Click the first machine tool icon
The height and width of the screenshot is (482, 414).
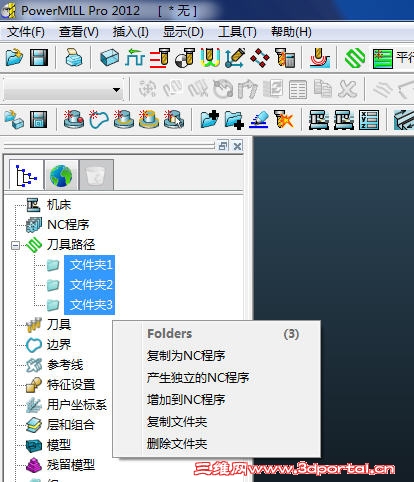tap(319, 119)
